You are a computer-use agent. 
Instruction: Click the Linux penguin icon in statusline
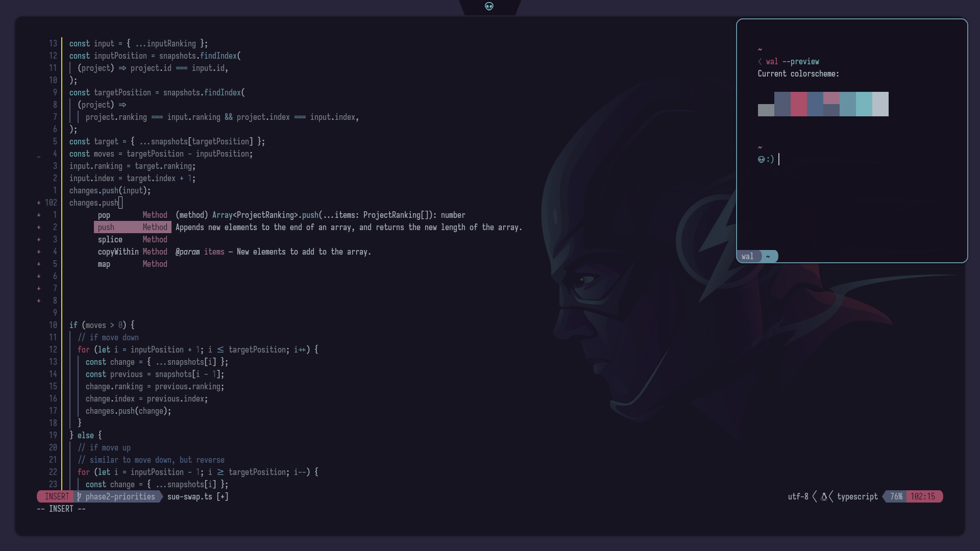[x=823, y=496]
